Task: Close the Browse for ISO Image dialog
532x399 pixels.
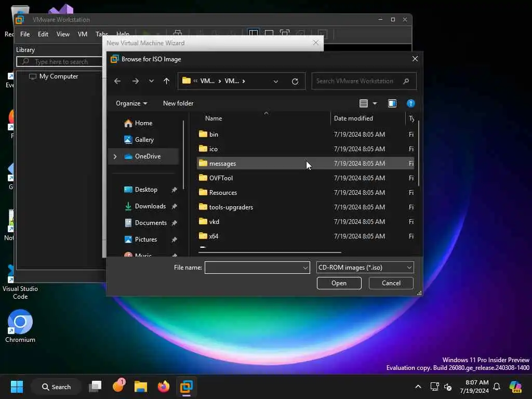Action: (x=415, y=59)
